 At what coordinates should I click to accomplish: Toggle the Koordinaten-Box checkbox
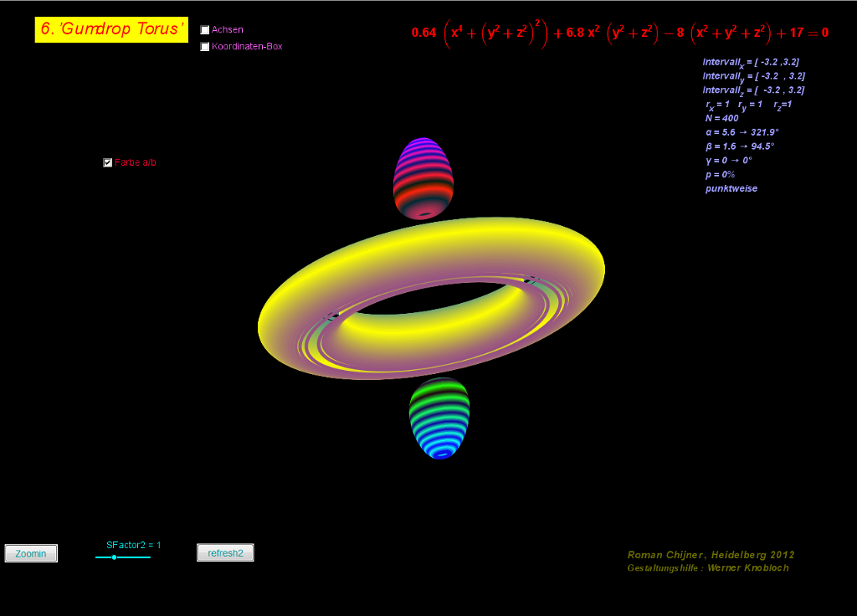click(x=205, y=47)
